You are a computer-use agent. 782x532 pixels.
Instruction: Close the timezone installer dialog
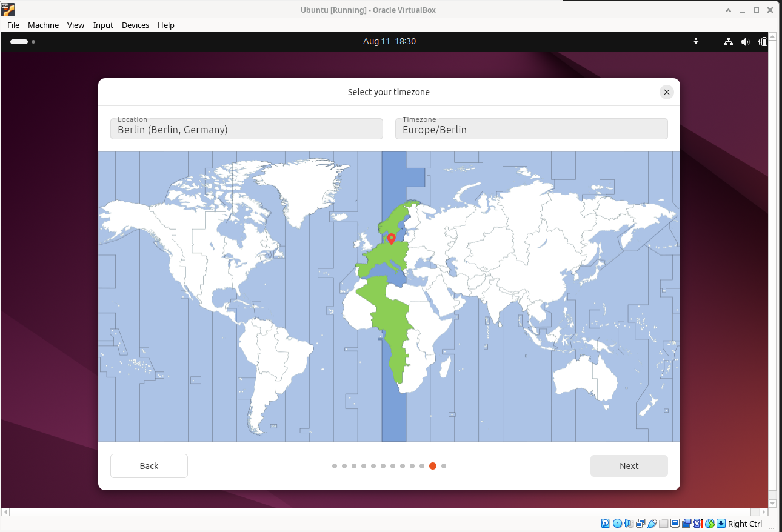point(666,92)
